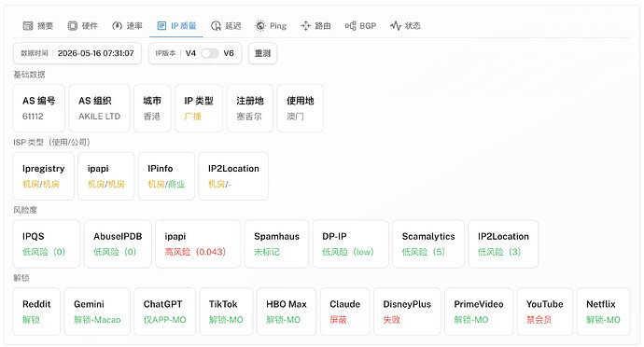644x347 pixels.
Task: Click the hardware chip icon (硬件)
Action: [72, 26]
